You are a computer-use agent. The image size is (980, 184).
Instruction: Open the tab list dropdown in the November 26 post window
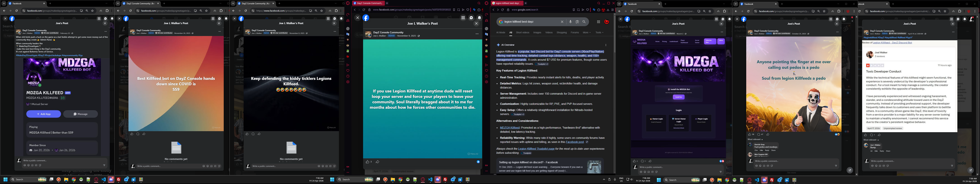point(118,3)
